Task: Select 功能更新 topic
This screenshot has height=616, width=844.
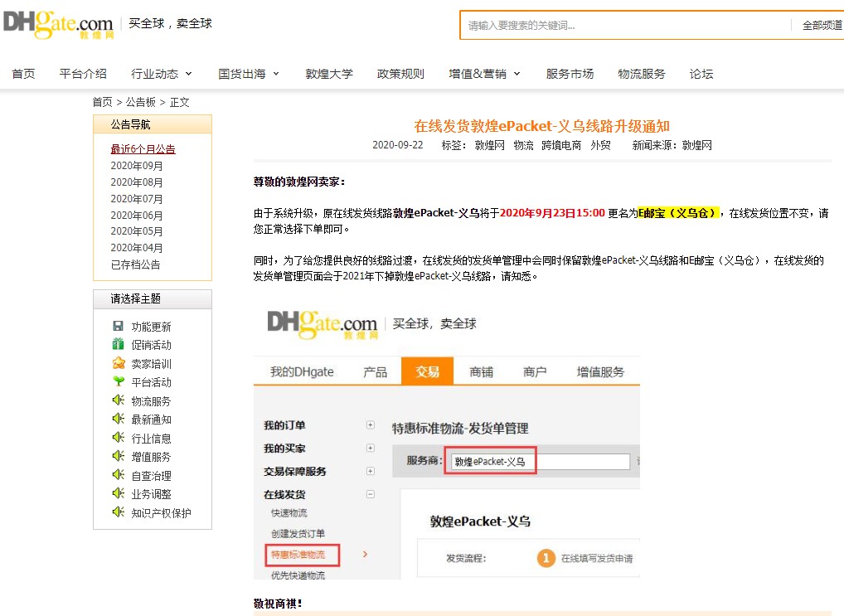Action: click(151, 327)
